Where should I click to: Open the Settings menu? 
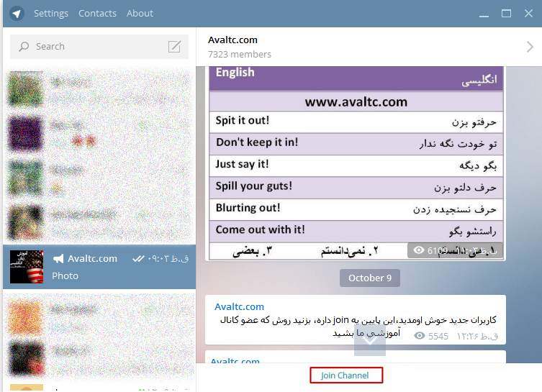point(51,14)
